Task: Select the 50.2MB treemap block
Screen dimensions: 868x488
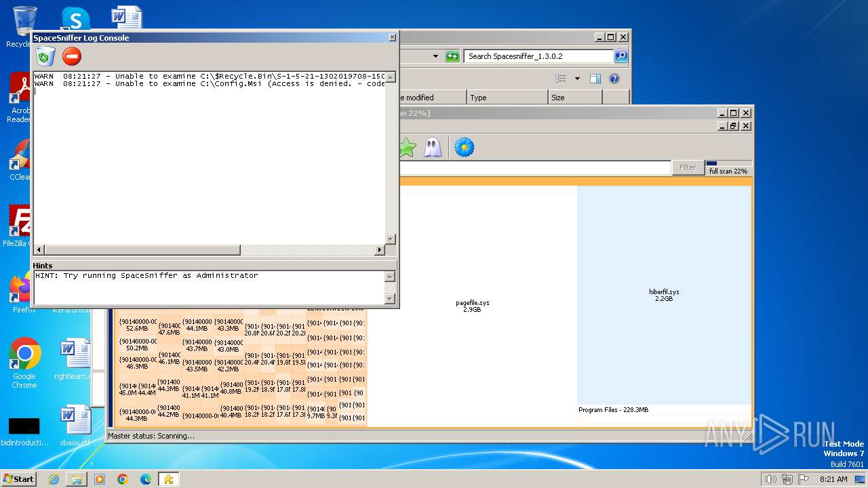Action: click(136, 345)
